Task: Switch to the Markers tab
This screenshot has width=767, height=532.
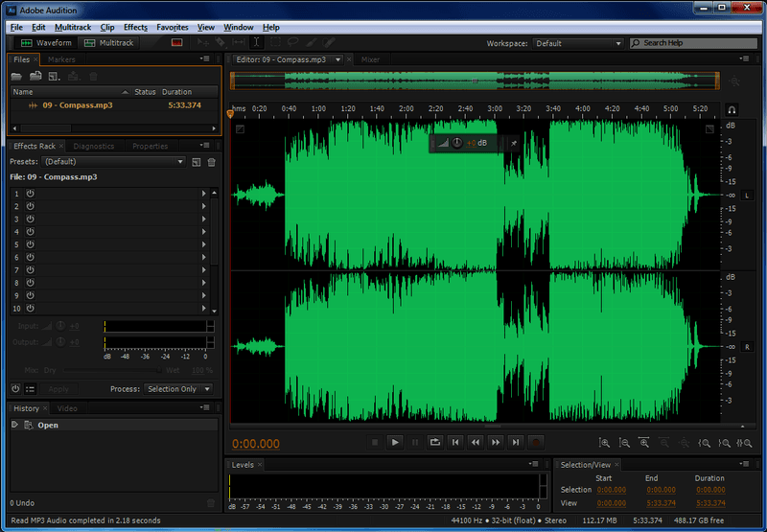Action: pyautogui.click(x=61, y=59)
